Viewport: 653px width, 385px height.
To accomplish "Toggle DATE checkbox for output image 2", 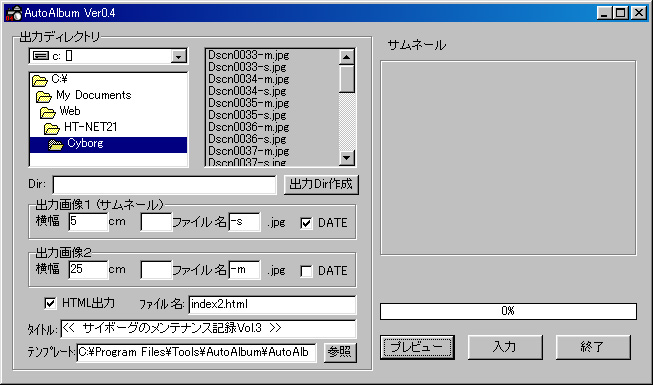I will tap(306, 271).
